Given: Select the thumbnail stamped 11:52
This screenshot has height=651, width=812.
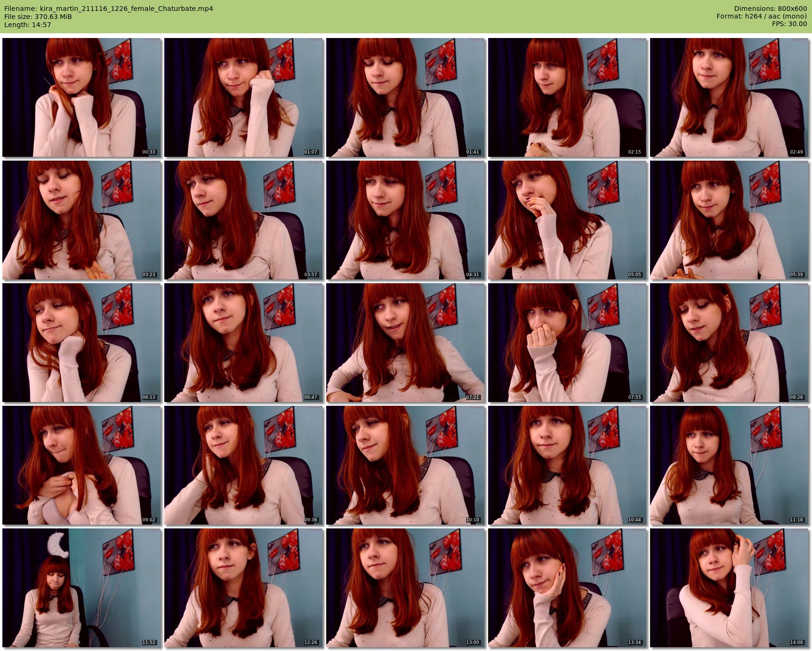Looking at the screenshot, I should pyautogui.click(x=82, y=588).
